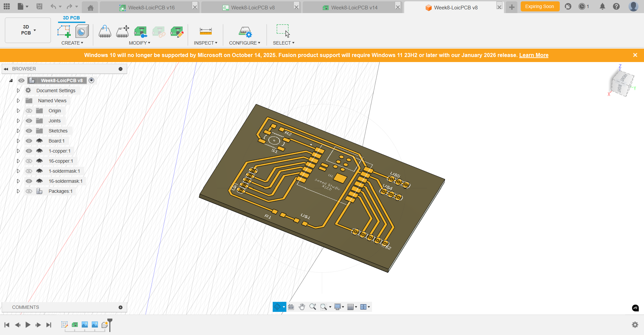The image size is (644, 335).
Task: Open the MODIFY dropdown menu
Action: (x=140, y=43)
